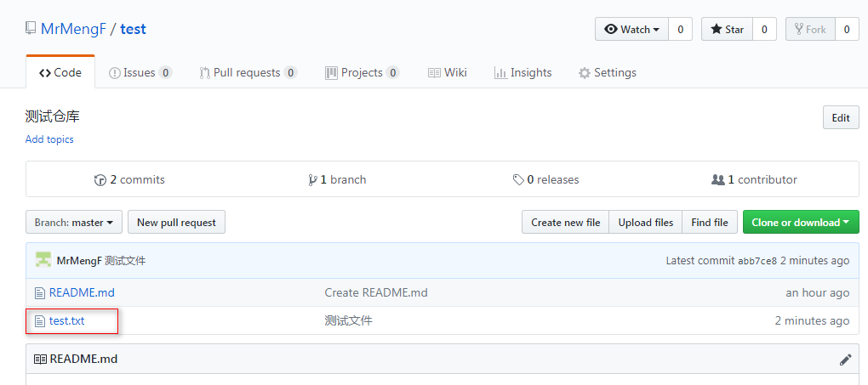This screenshot has height=385, width=868.
Task: Click the Add topics link
Action: pyautogui.click(x=49, y=139)
